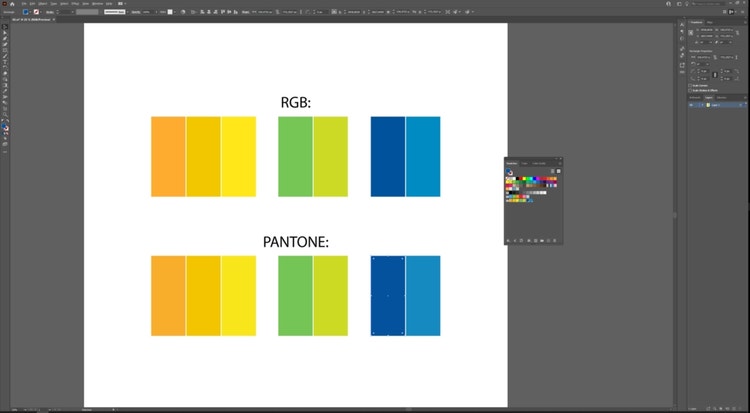Click New Color Group folder icon
Image resolution: width=750 pixels, height=413 pixels.
point(542,240)
